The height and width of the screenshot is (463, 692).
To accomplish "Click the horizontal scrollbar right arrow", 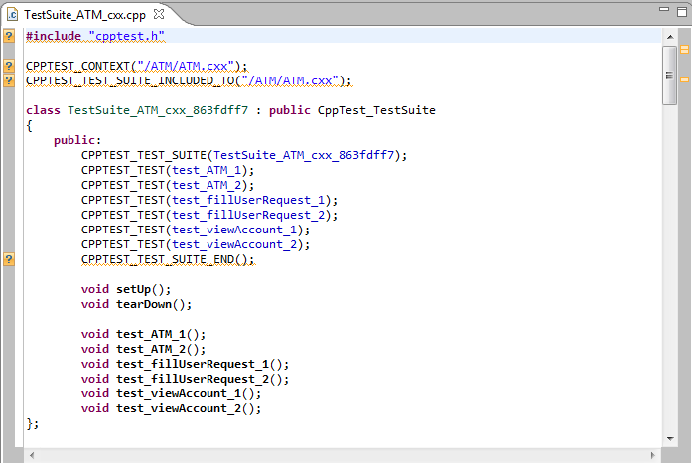I will (x=653, y=455).
